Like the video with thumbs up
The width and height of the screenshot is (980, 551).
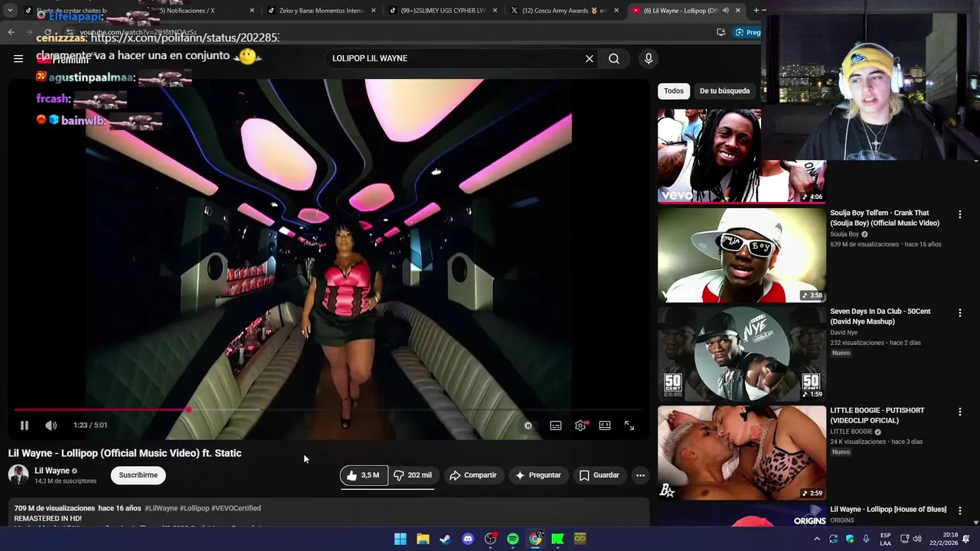(x=364, y=475)
